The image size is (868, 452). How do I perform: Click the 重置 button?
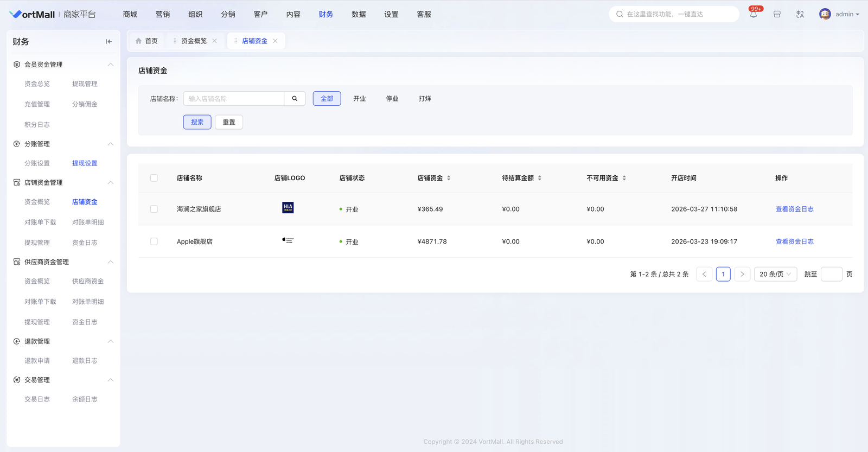click(x=229, y=122)
